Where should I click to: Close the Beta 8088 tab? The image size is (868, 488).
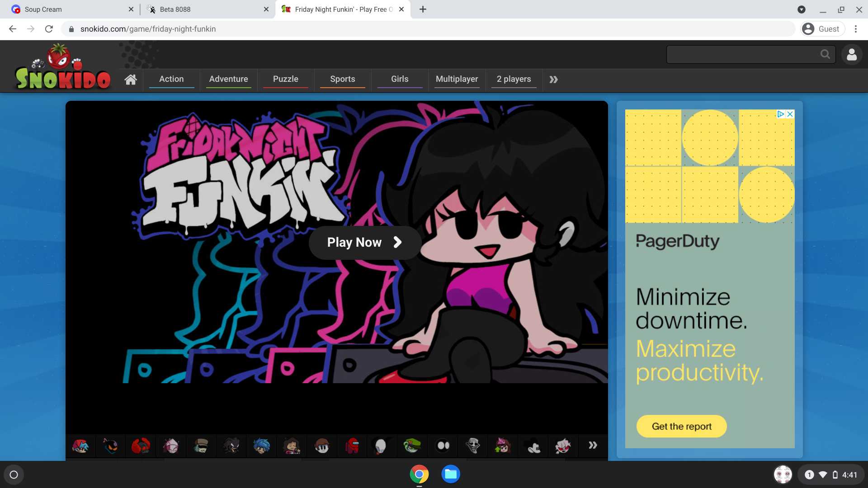266,9
